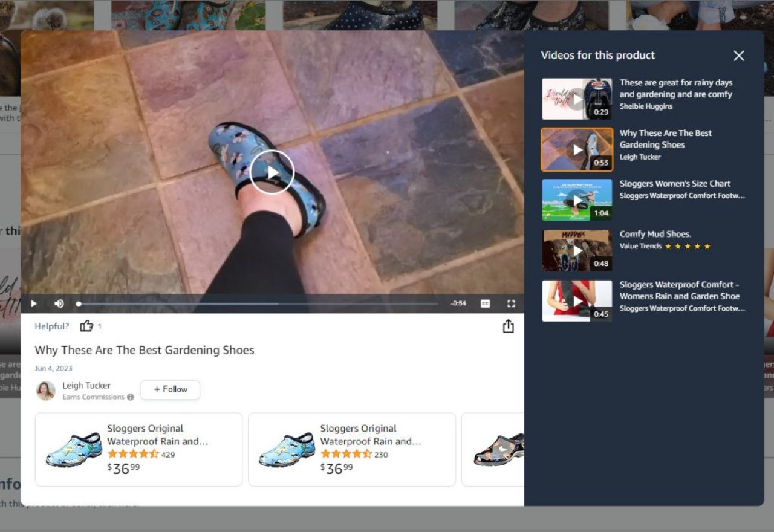The height and width of the screenshot is (532, 774).
Task: Click the Jun 4, 2023 date text
Action: point(53,368)
